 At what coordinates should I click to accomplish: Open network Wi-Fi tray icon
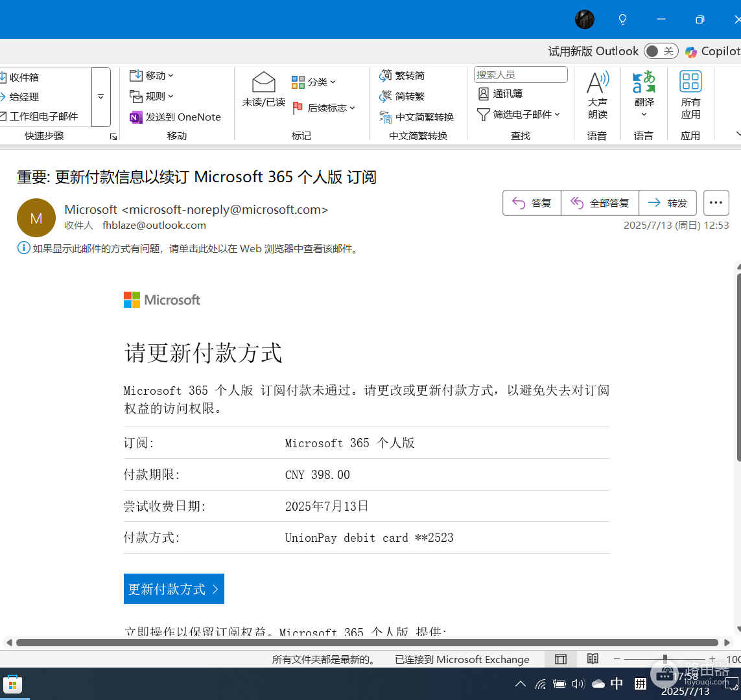point(541,684)
